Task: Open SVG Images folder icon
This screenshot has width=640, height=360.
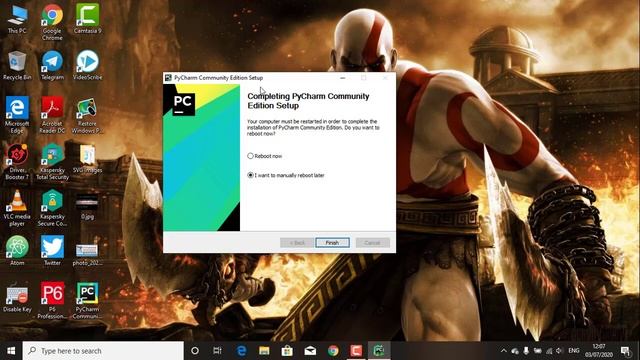Action: pos(87,158)
